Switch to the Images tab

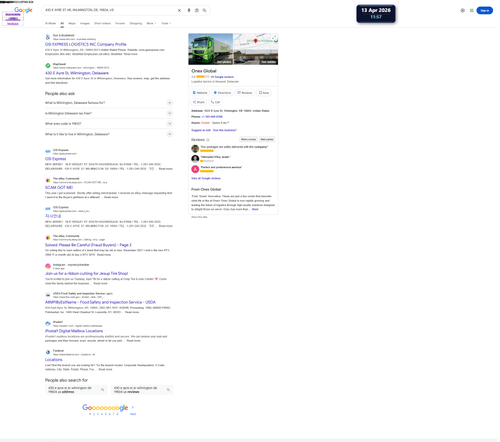[x=85, y=23]
